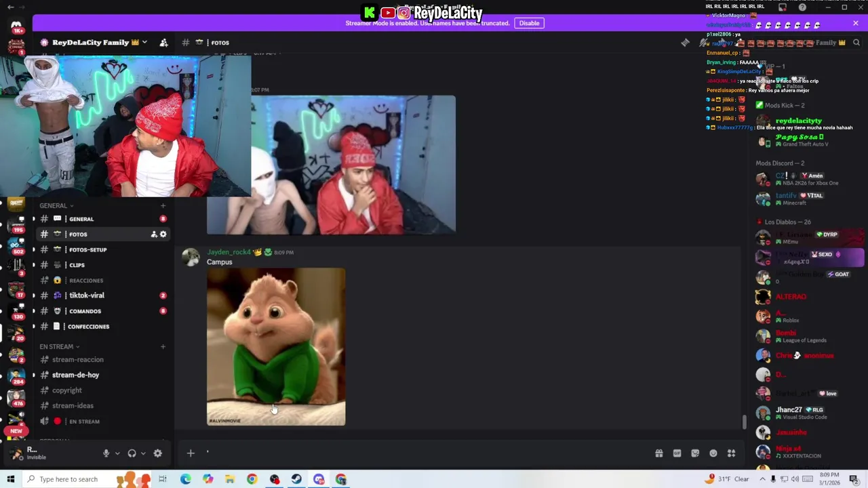The image size is (868, 488).
Task: Mute the microphone in user panel
Action: [x=106, y=453]
